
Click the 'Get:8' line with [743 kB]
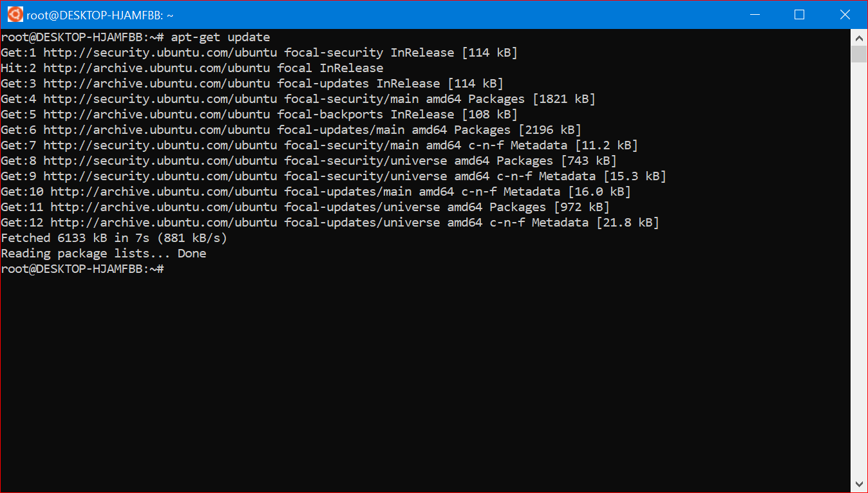[x=308, y=161]
